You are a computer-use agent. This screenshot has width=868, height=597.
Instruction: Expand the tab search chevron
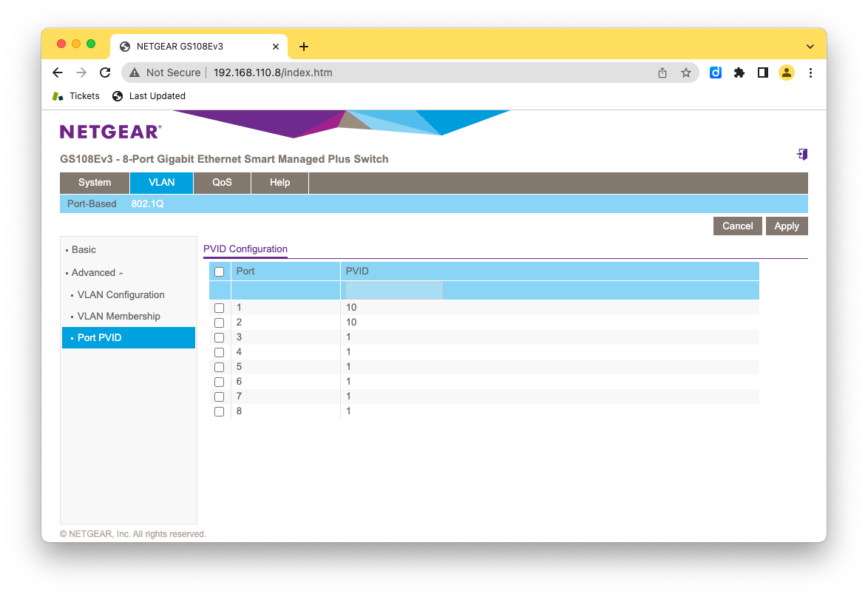click(x=810, y=47)
